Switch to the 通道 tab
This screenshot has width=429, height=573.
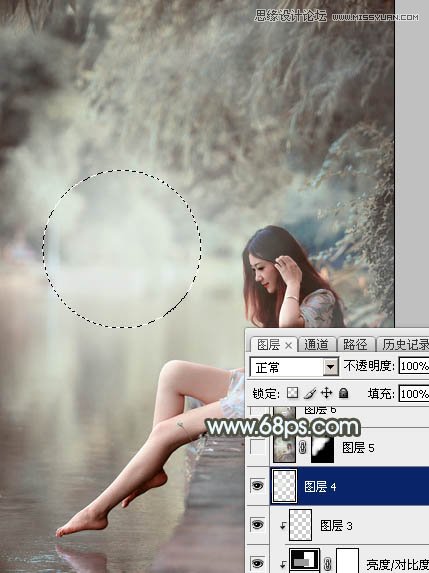pyautogui.click(x=316, y=345)
